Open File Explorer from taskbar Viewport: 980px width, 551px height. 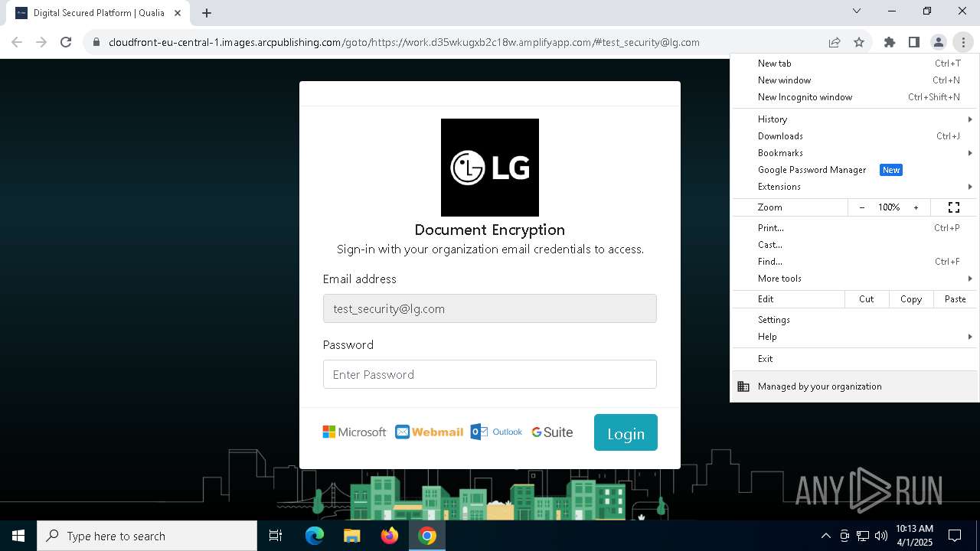pos(352,536)
